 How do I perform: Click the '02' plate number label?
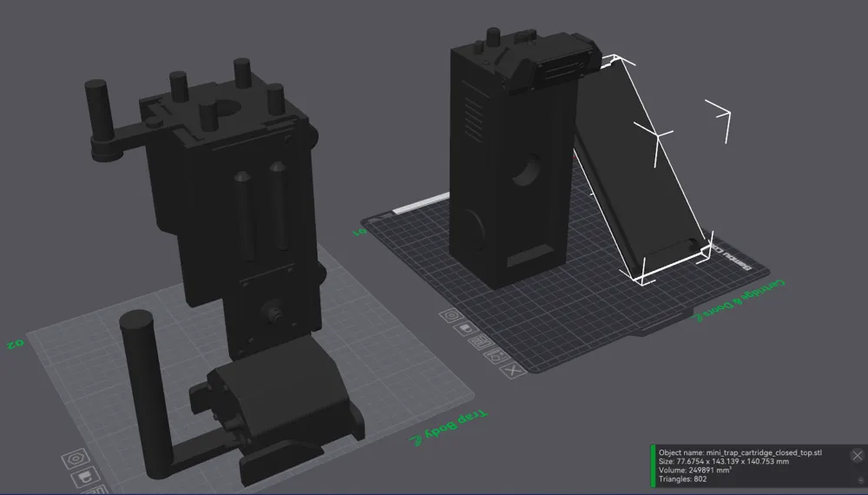tap(16, 344)
